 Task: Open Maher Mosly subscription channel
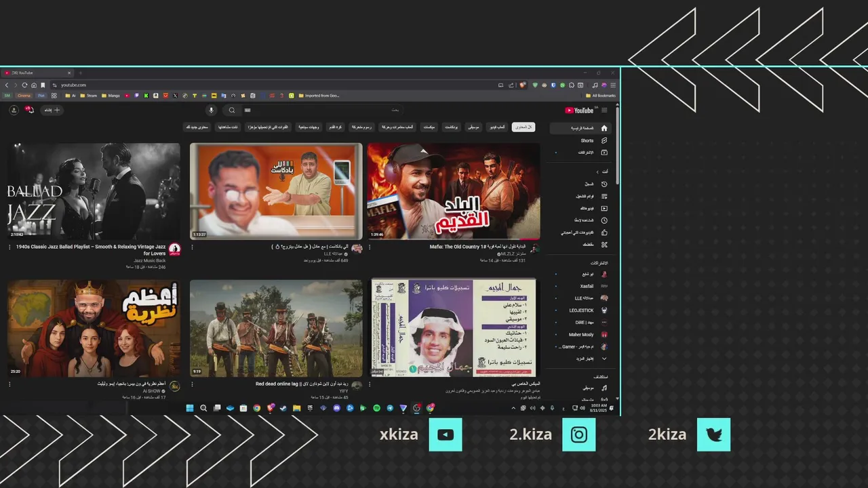pos(580,334)
